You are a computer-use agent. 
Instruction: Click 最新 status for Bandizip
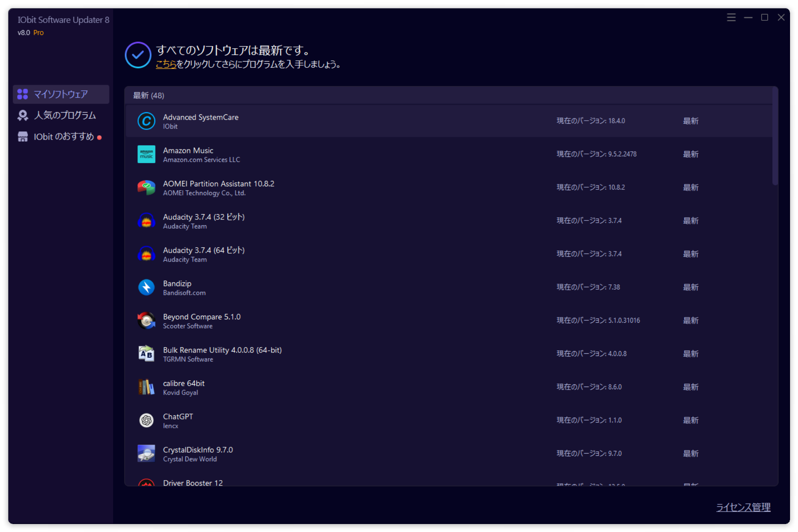point(691,287)
